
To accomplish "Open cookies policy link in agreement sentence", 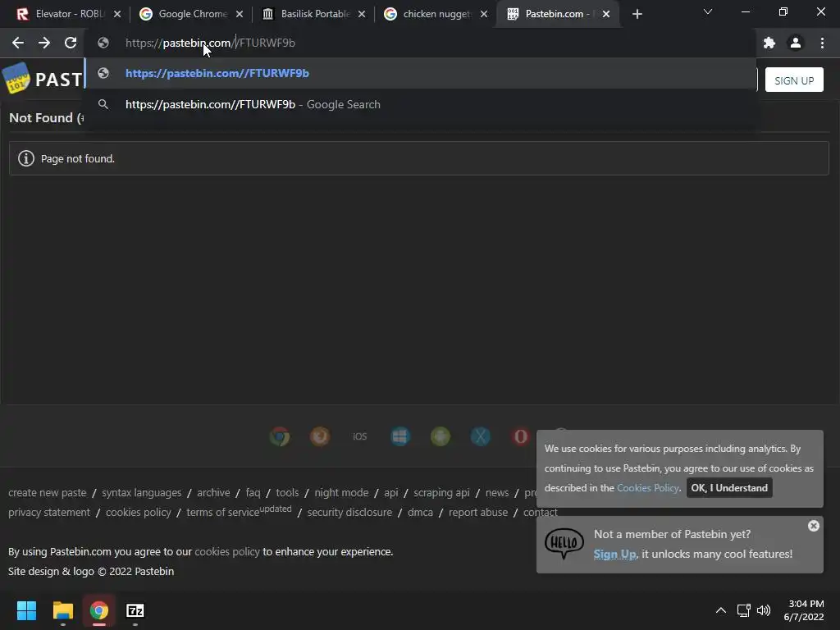I will 227,552.
